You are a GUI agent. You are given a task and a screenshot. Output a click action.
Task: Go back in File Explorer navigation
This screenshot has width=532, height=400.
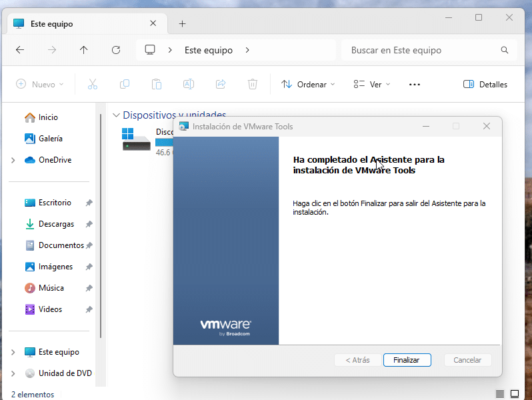click(20, 50)
